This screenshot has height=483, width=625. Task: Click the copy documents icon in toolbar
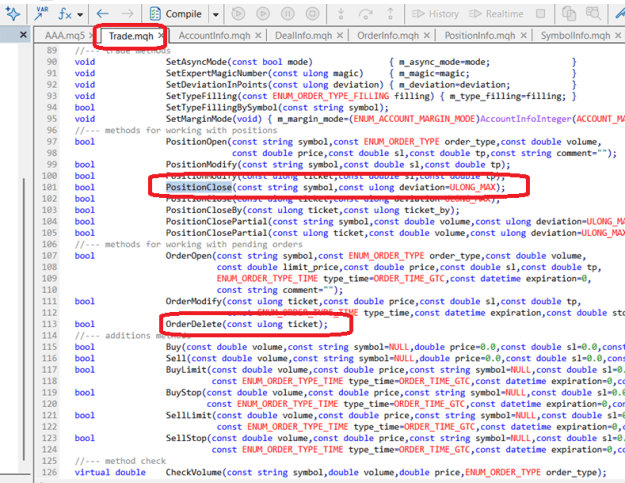click(x=569, y=14)
